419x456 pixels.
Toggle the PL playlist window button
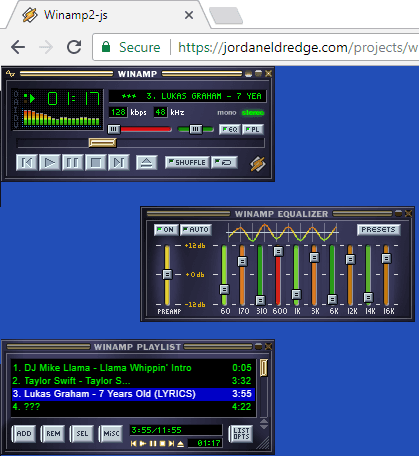tap(253, 129)
